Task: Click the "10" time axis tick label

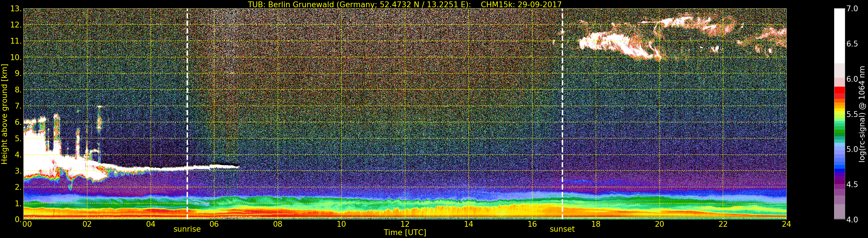Action: (x=341, y=224)
